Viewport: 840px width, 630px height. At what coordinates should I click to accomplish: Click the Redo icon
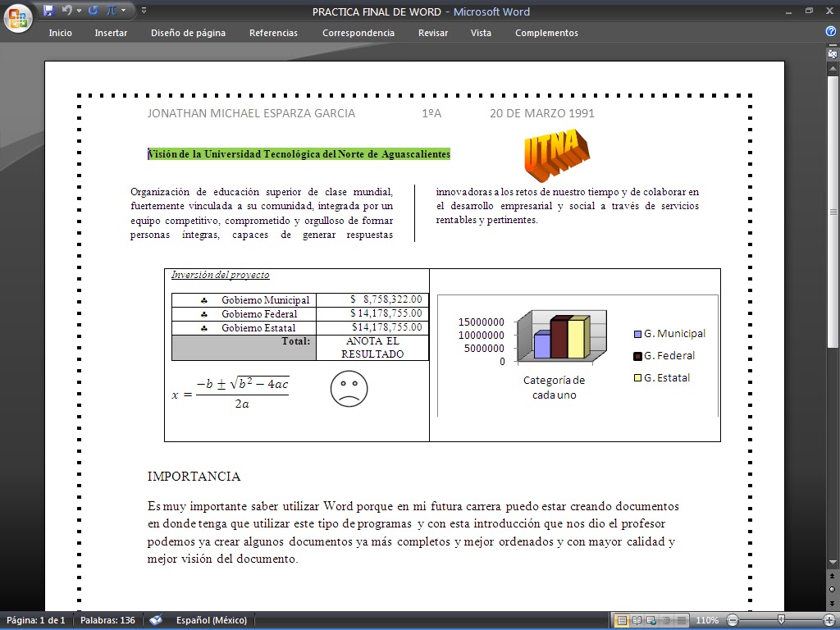coord(93,10)
